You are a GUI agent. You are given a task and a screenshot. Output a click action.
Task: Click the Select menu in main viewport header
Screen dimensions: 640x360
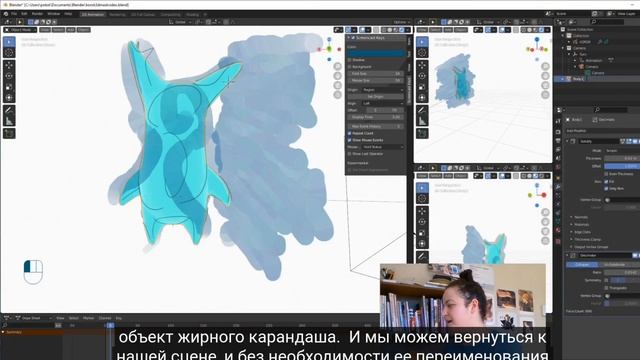click(58, 30)
